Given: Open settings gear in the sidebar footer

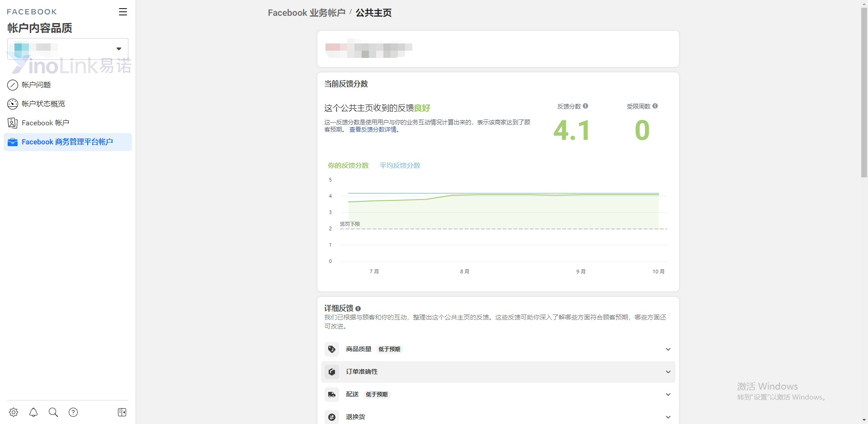Looking at the screenshot, I should tap(14, 412).
